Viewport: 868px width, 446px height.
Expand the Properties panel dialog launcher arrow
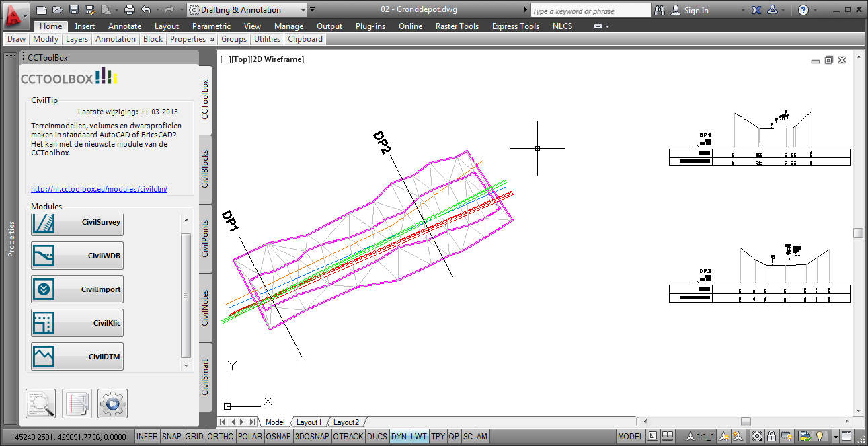click(x=212, y=40)
